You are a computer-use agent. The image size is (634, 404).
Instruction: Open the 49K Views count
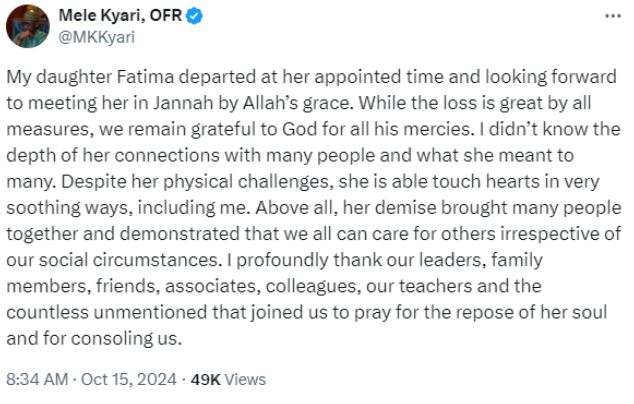pos(228,379)
